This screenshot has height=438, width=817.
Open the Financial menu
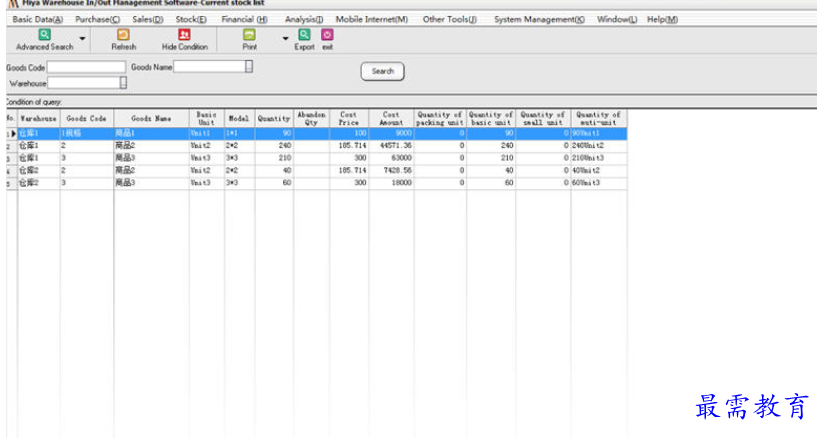244,19
